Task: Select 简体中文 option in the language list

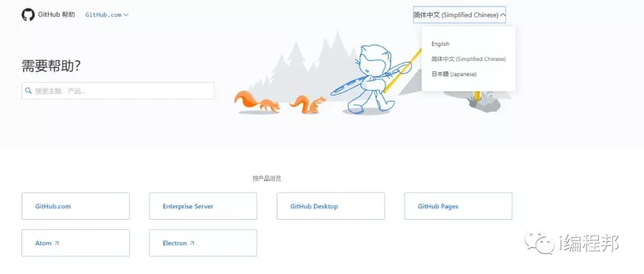Action: point(468,59)
